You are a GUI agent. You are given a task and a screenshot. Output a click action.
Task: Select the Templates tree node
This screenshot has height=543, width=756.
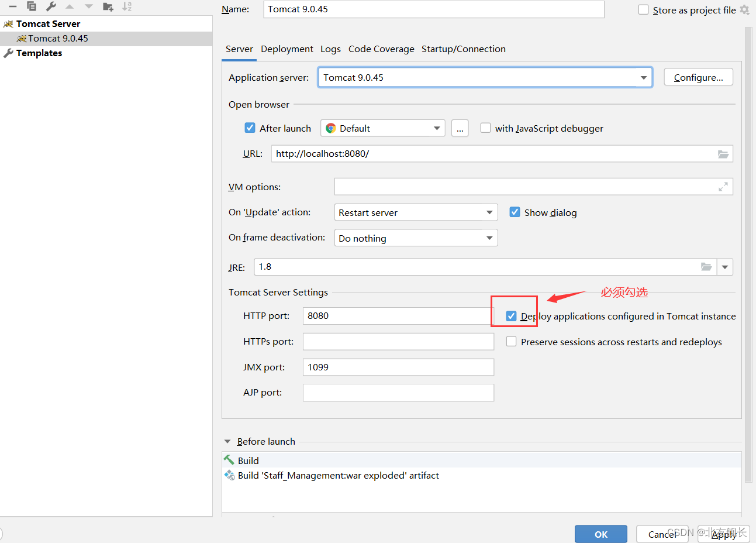tap(106, 53)
